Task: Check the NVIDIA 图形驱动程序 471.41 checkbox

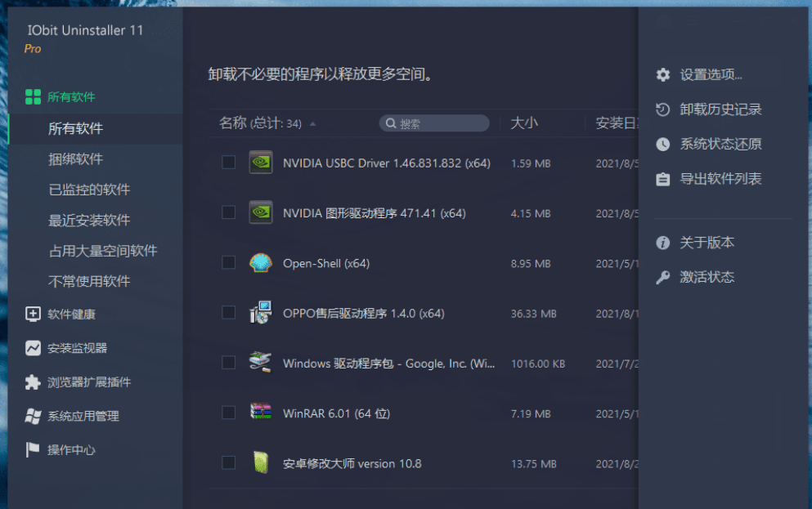Action: 228,212
